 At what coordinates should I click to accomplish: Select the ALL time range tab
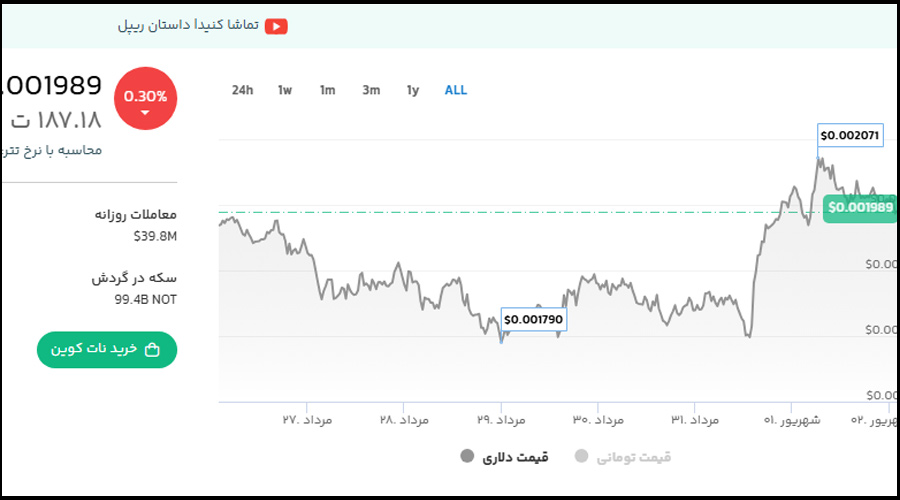click(456, 90)
